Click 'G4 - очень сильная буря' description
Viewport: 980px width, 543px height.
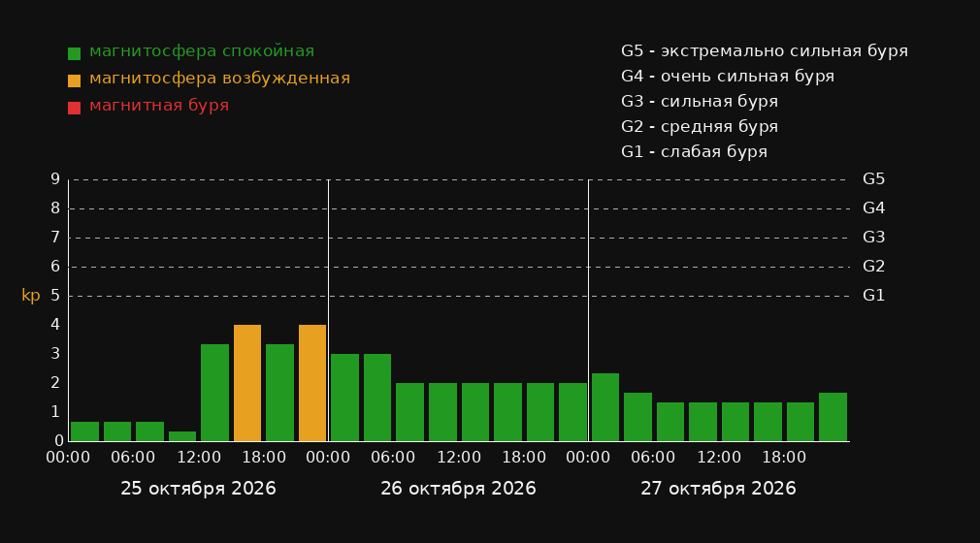728,77
